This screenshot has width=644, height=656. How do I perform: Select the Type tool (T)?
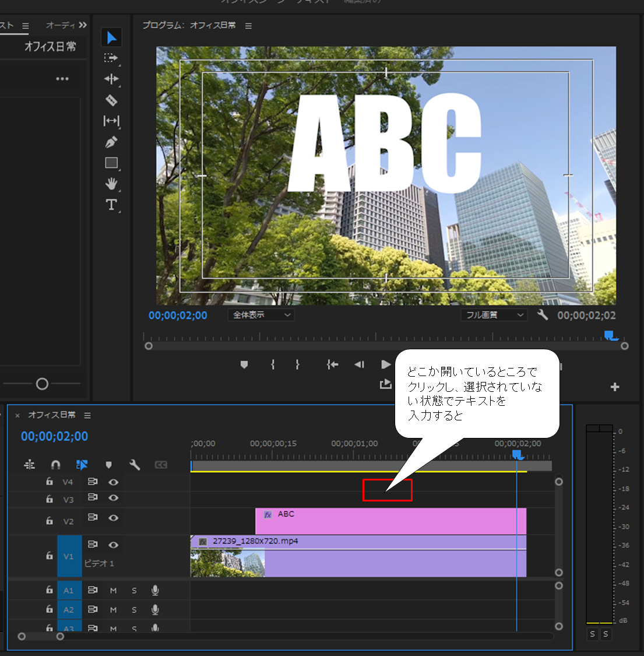(111, 205)
